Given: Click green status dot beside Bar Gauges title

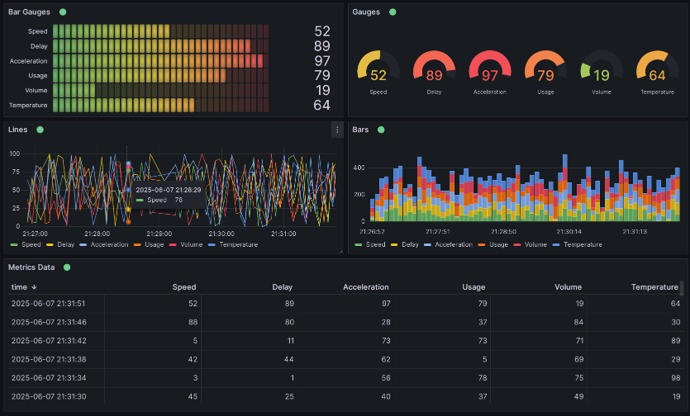Looking at the screenshot, I should point(63,12).
